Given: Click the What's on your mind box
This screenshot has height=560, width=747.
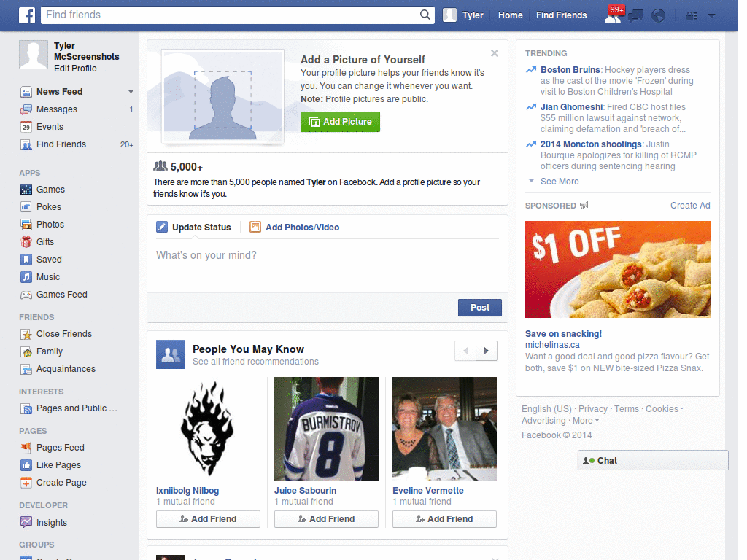Looking at the screenshot, I should click(328, 265).
